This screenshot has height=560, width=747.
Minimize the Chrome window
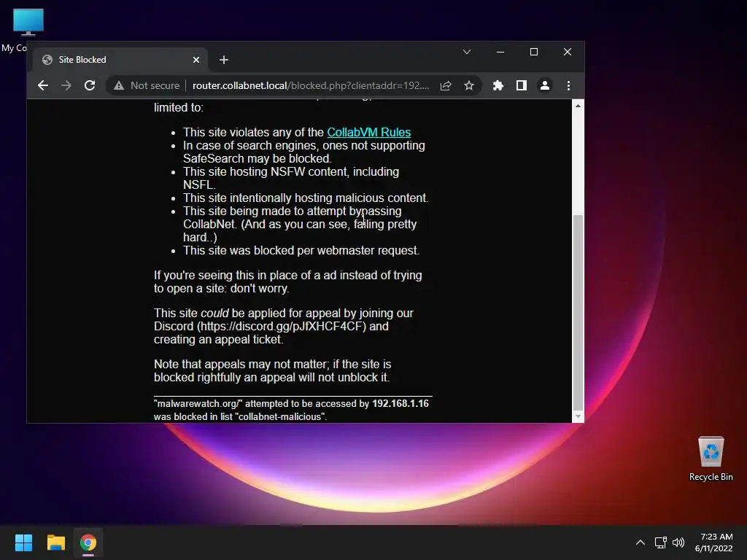[x=500, y=52]
